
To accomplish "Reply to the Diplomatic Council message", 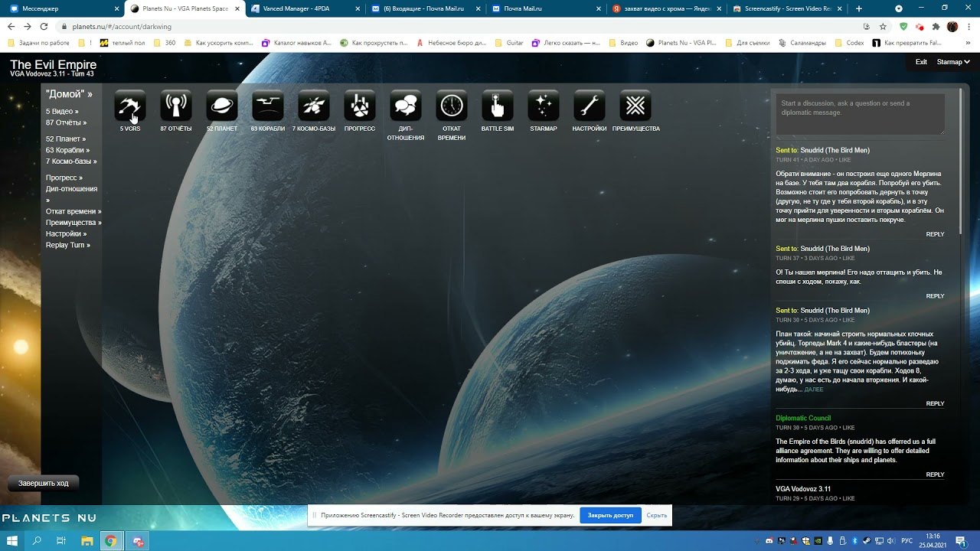I will click(x=935, y=474).
